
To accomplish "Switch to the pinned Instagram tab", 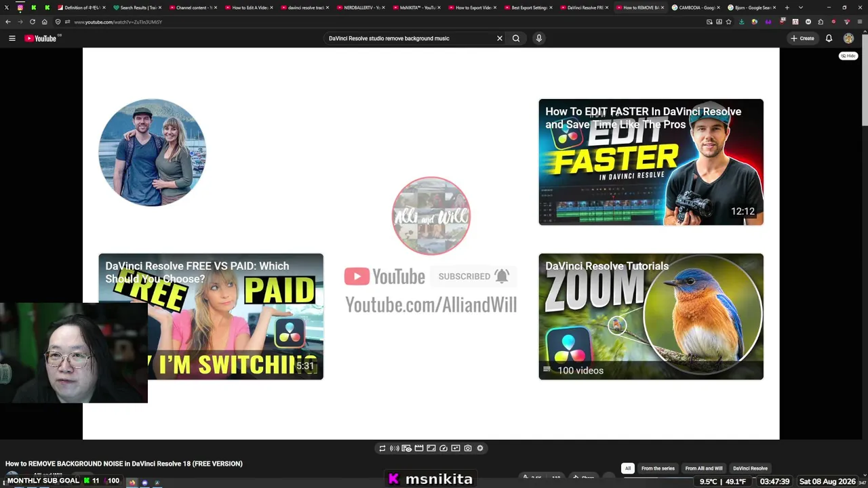I will [x=20, y=7].
